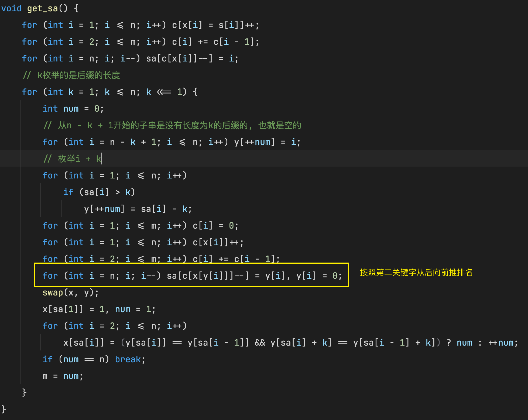
Task: Click the 'sa[c[x[i]]--] = i;' statement
Action: click(192, 58)
